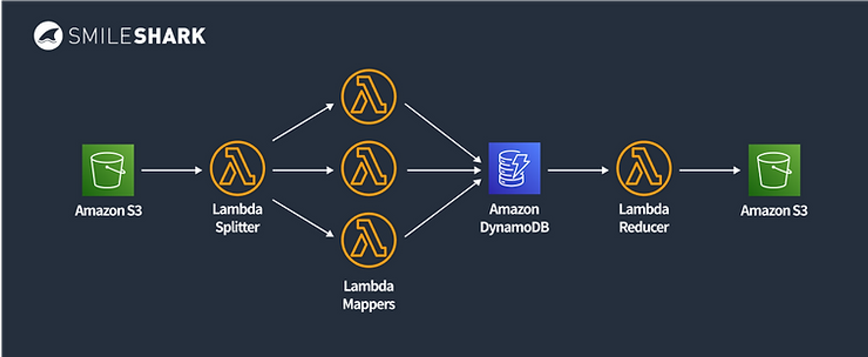Select the destination Amazon S3 bucket icon

tap(774, 170)
